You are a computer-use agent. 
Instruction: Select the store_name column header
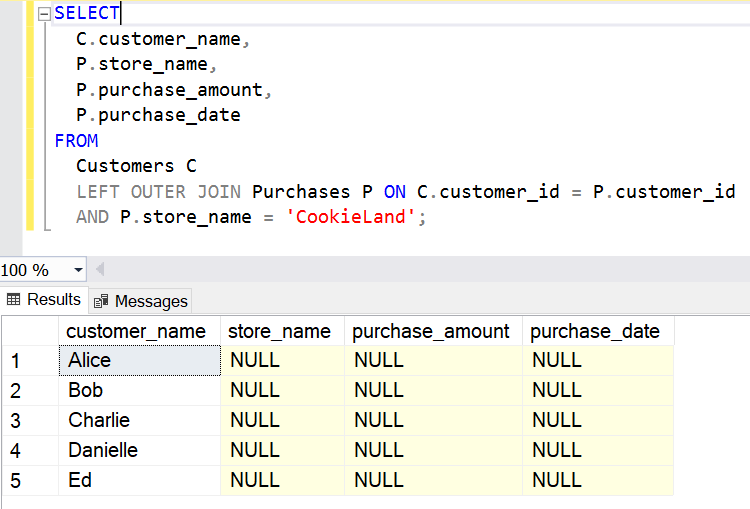(x=280, y=331)
